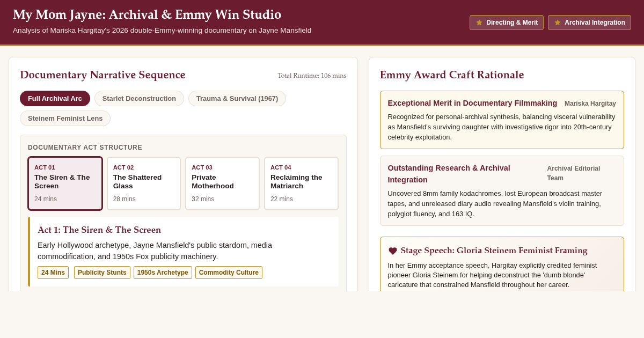Click the Mariska Hargitay recipient label
Screen dimensions: 644x338
[x=590, y=104]
